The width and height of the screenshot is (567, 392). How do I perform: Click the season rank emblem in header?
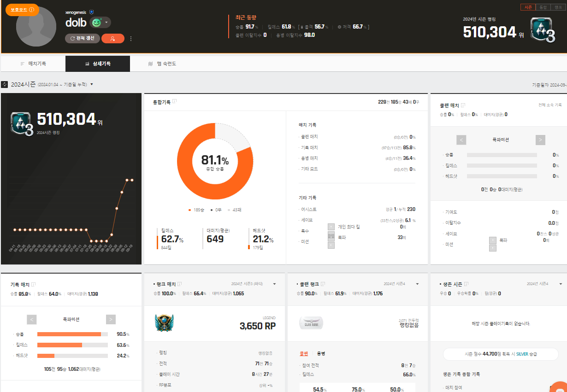pos(542,30)
